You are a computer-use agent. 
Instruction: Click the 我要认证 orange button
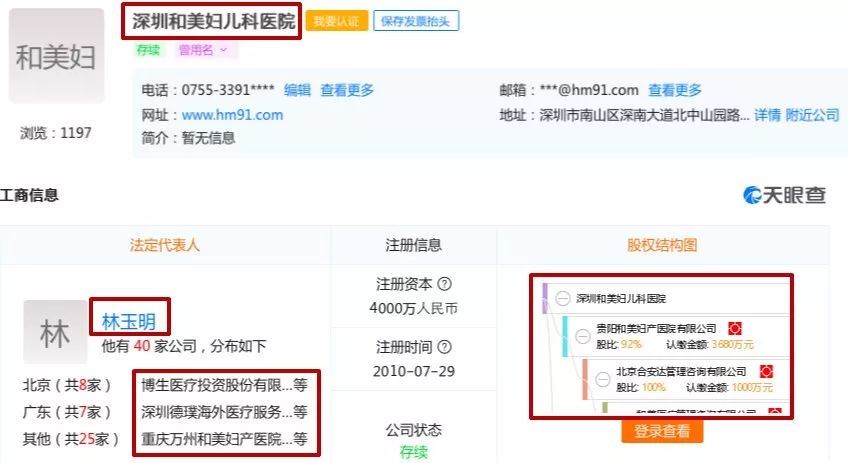pos(336,22)
